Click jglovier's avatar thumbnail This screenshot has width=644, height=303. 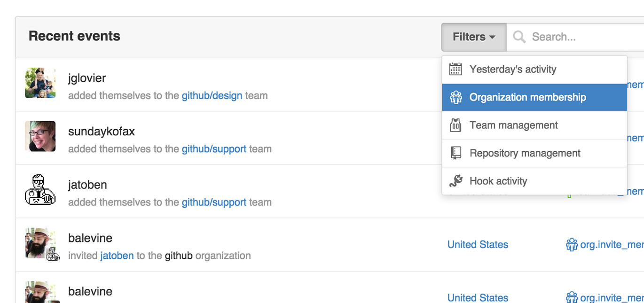pos(40,83)
